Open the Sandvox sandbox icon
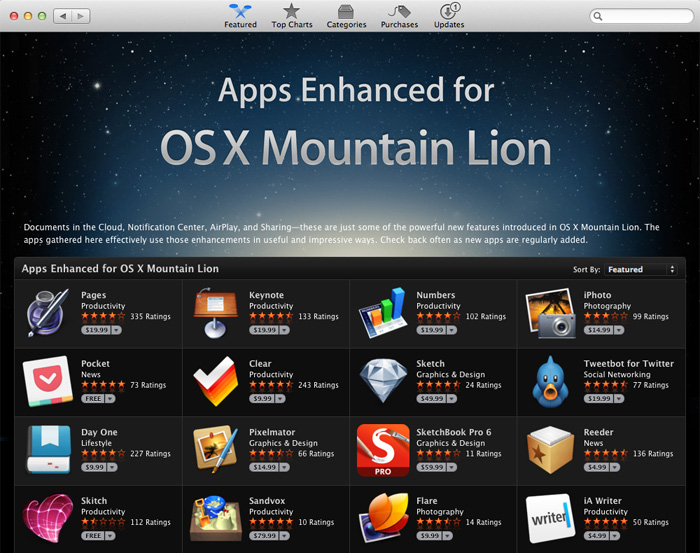This screenshot has width=700, height=553. click(216, 518)
